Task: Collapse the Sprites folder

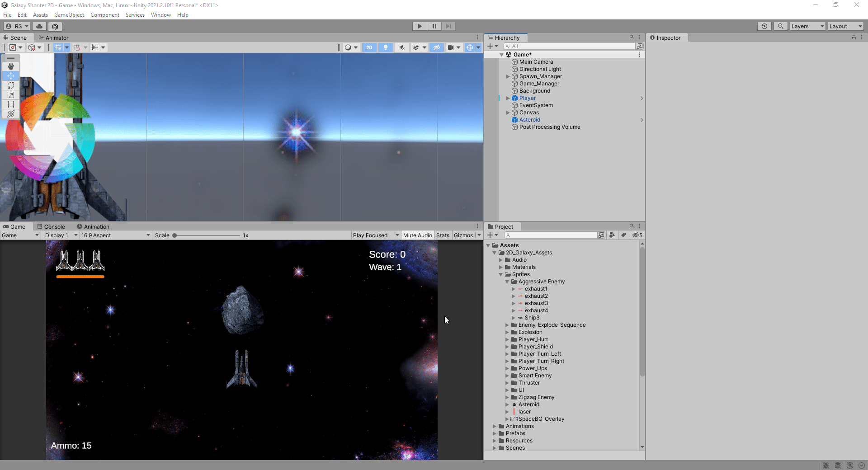Action: click(501, 274)
